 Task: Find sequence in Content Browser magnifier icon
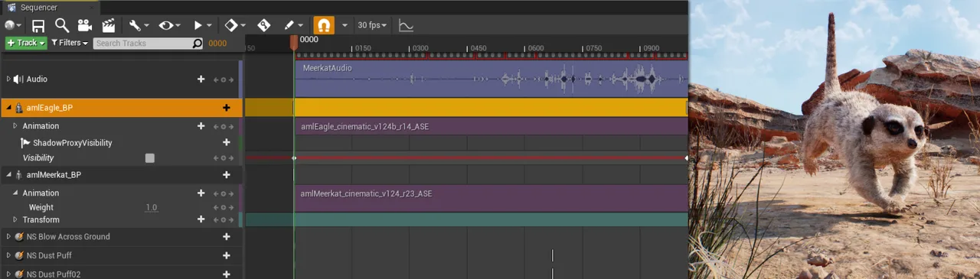point(61,26)
